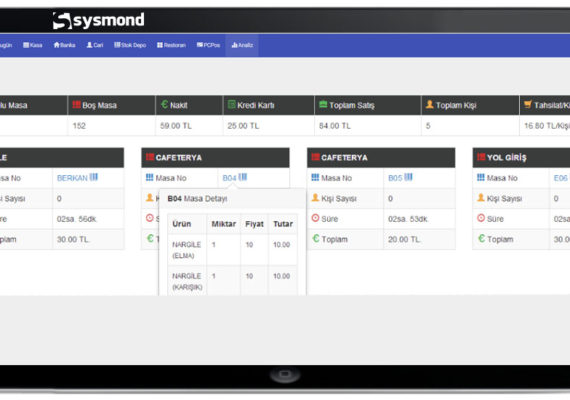Open the E06 table link

(x=561, y=178)
